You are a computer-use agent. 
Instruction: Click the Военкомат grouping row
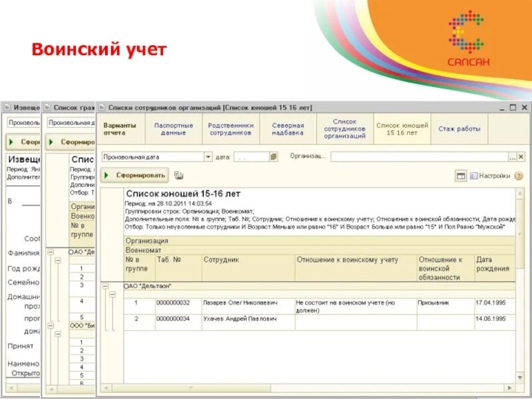tap(320, 251)
